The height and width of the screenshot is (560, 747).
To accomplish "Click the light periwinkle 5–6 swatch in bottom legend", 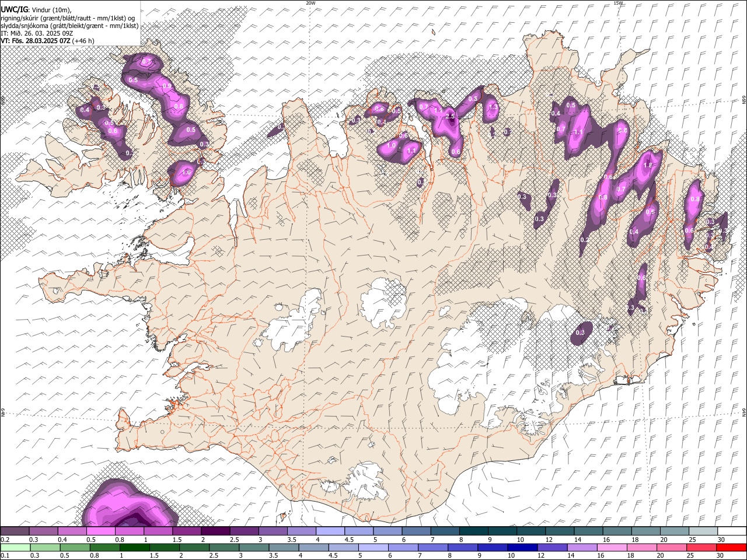I will [x=373, y=548].
